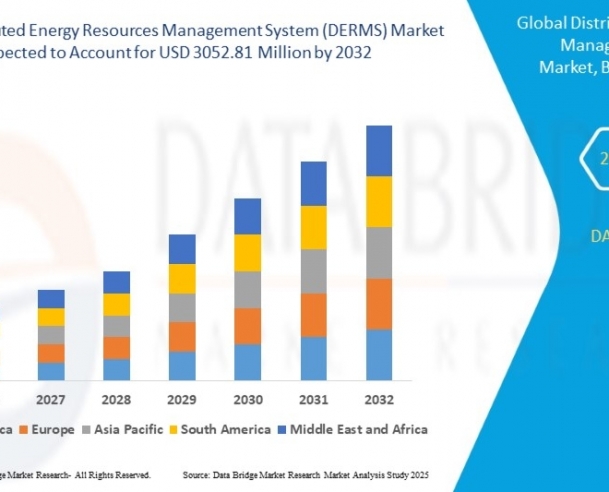Select the 'Asia Pacific' legend label
The width and height of the screenshot is (609, 492).
pyautogui.click(x=129, y=429)
